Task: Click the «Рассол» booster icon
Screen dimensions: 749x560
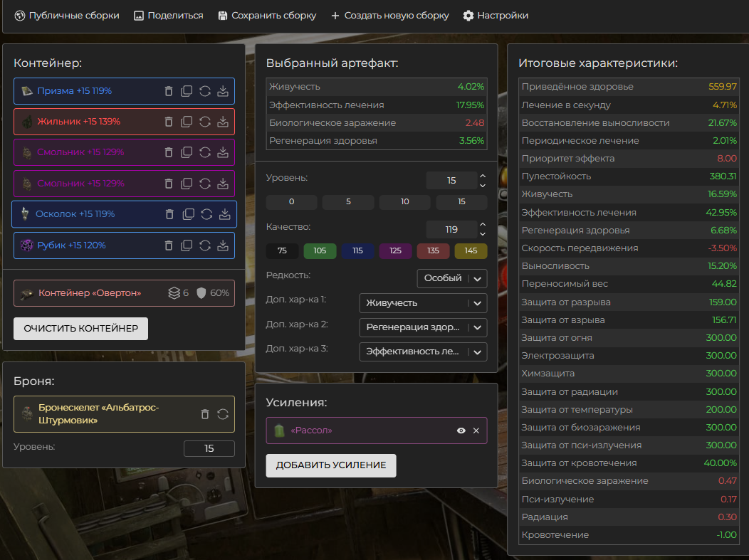Action: tap(279, 430)
